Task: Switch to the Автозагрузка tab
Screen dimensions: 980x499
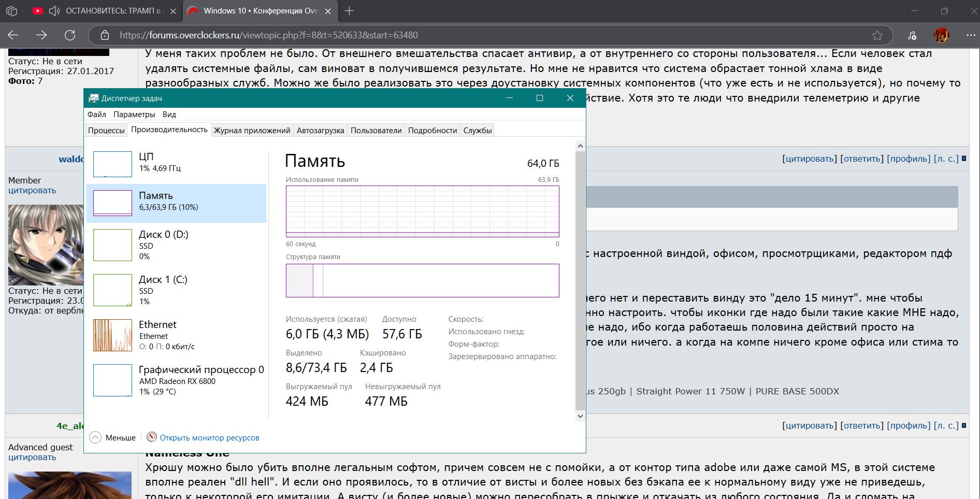Action: click(x=321, y=131)
